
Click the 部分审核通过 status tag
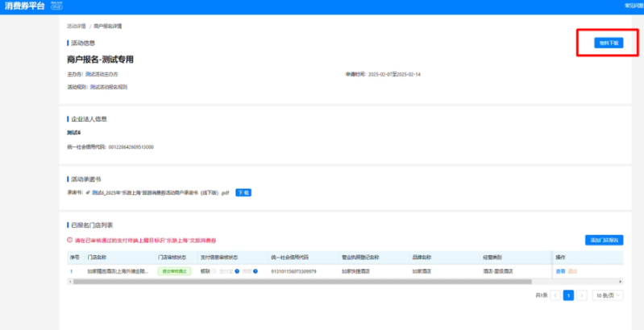[x=174, y=271]
